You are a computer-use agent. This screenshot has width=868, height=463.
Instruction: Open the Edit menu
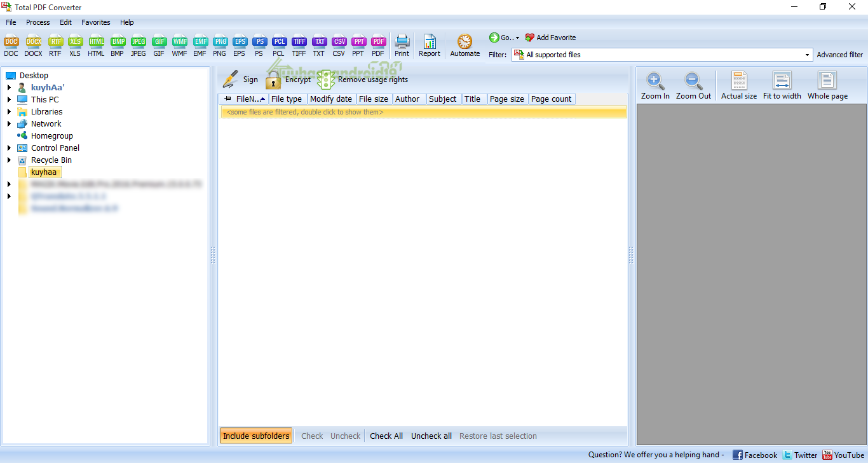click(x=65, y=22)
